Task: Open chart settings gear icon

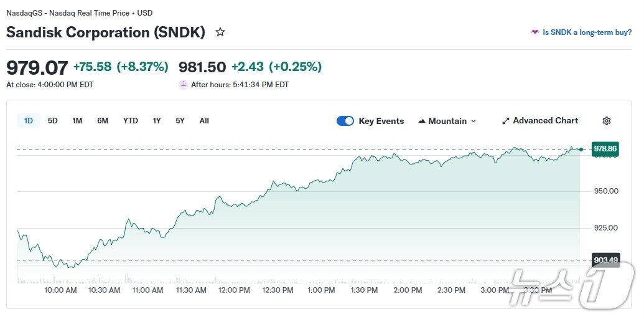Action: click(607, 121)
